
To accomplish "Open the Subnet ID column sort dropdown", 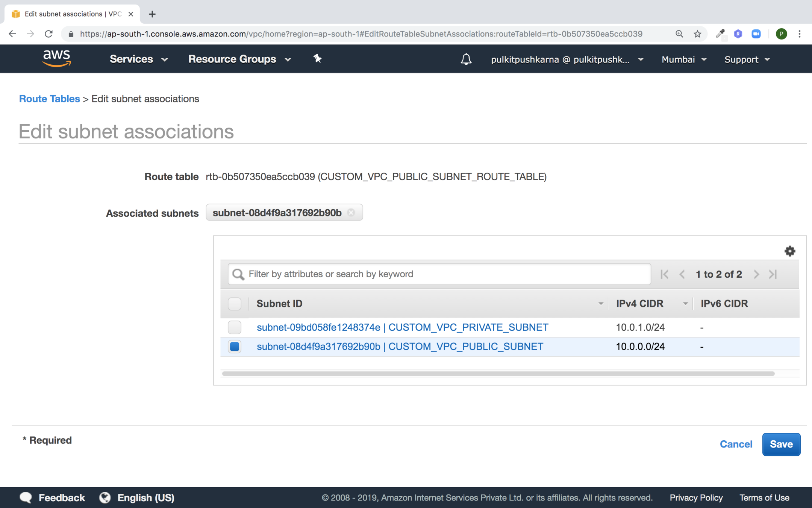I will click(x=600, y=304).
